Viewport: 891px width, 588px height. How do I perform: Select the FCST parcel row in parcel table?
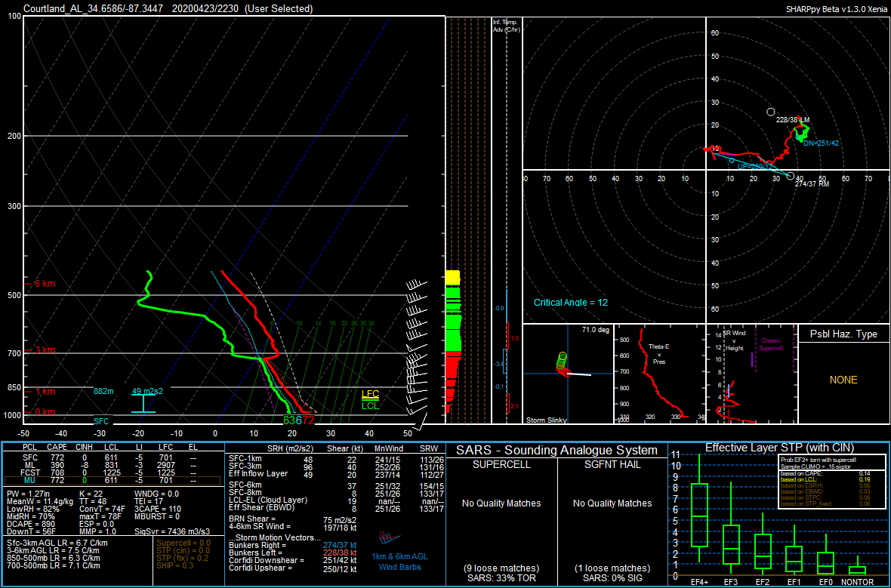tap(112, 473)
